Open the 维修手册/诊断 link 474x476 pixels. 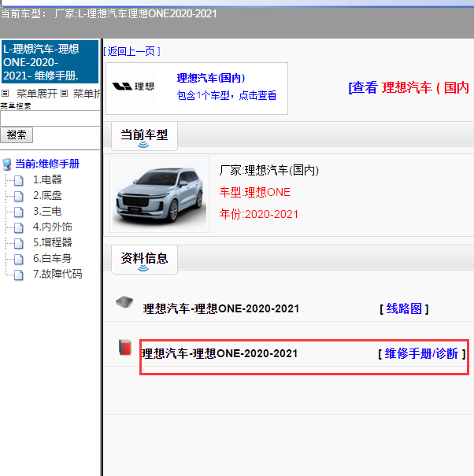pos(421,354)
